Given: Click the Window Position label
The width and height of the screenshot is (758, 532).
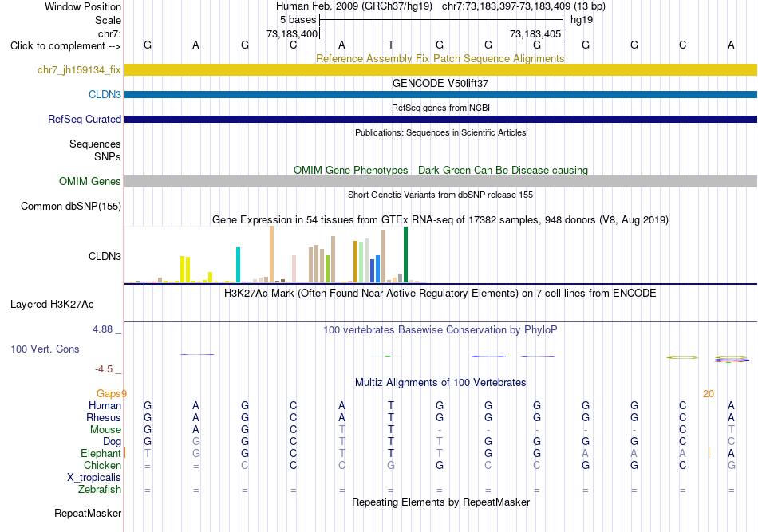Looking at the screenshot, I should pyautogui.click(x=83, y=6).
